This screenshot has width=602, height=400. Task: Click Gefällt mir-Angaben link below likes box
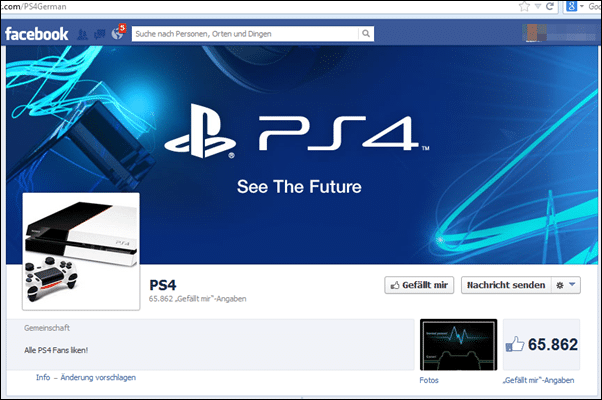click(x=539, y=380)
